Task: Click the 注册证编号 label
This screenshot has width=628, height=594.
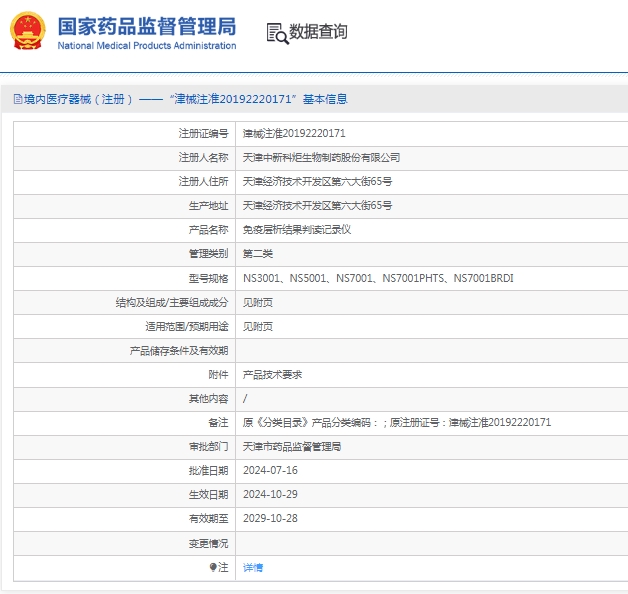Action: point(203,133)
